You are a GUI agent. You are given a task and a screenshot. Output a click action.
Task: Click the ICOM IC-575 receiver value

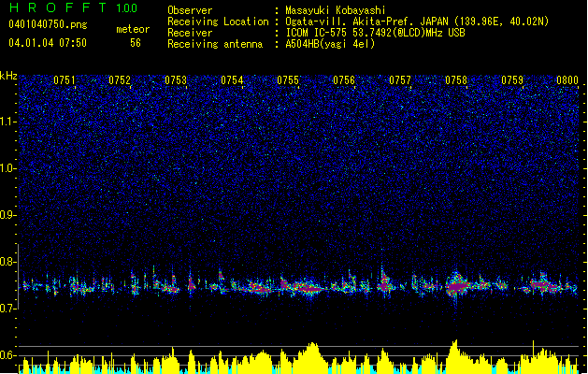click(375, 33)
